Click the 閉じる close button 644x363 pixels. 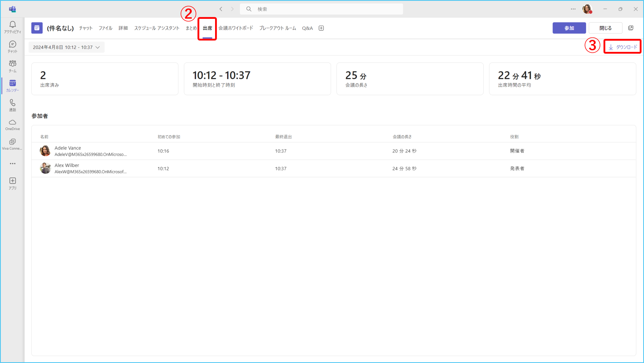pyautogui.click(x=605, y=28)
